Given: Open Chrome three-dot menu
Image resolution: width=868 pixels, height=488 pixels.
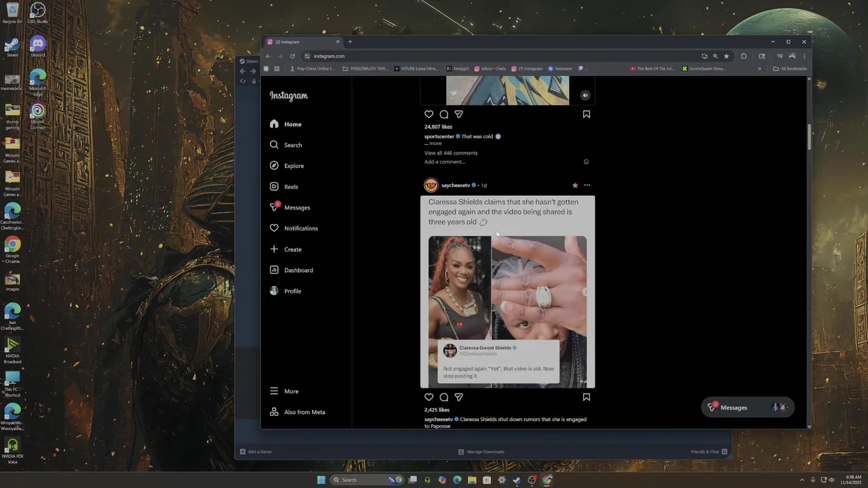Looking at the screenshot, I should click(805, 56).
